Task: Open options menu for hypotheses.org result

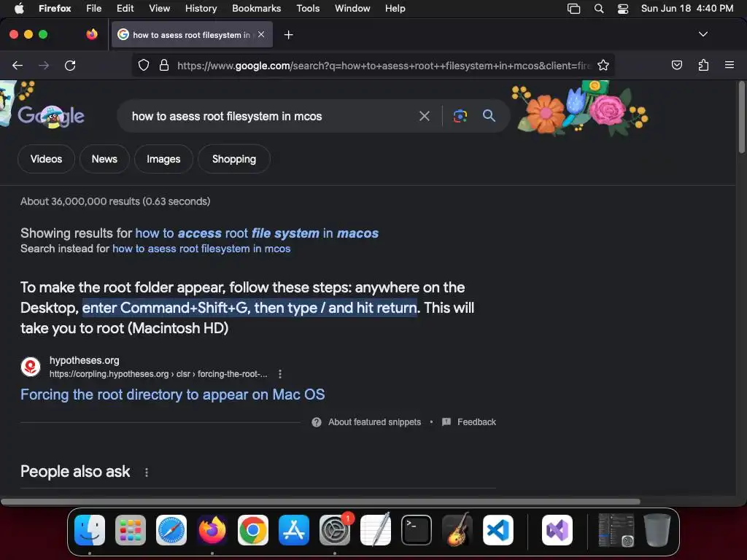Action: (280, 374)
